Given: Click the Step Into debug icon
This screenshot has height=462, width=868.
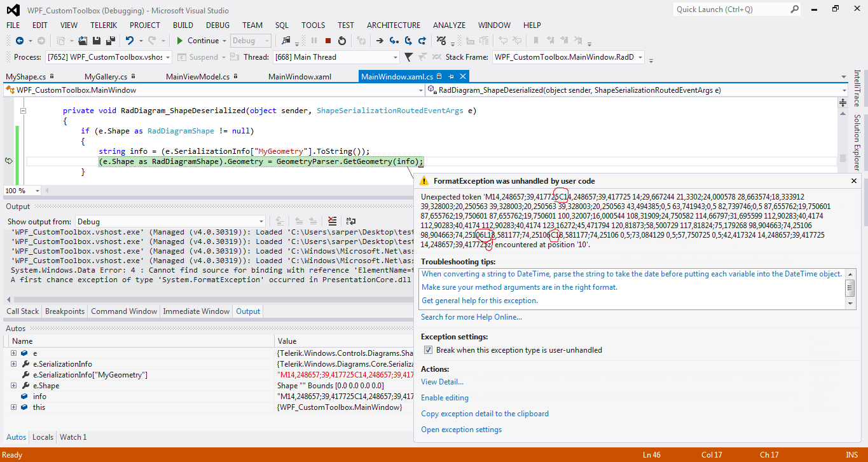Looking at the screenshot, I should [396, 41].
